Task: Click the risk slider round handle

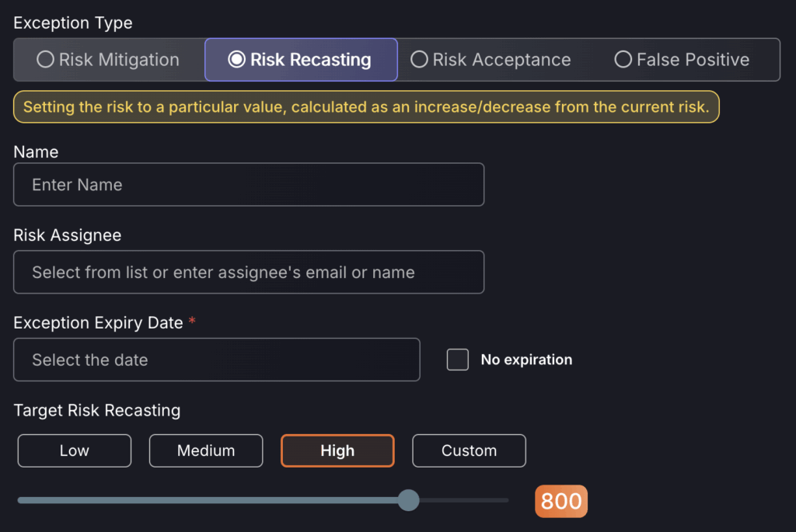Action: [408, 500]
